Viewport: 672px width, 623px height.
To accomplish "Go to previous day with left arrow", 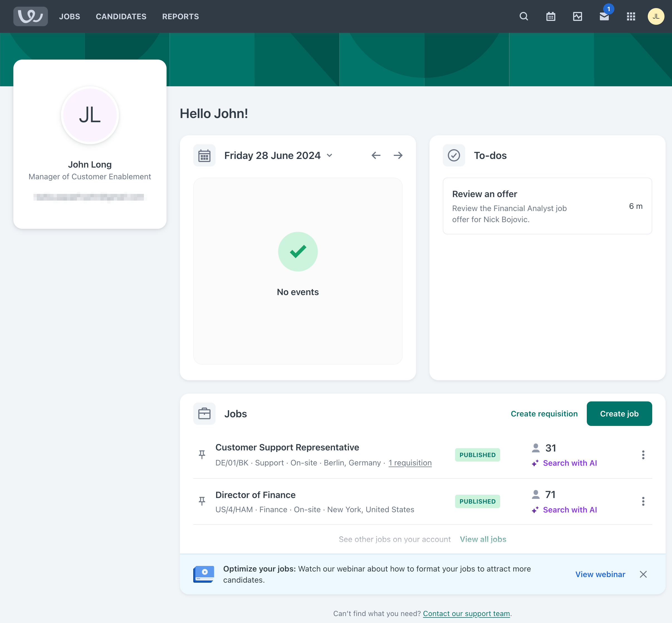I will (376, 155).
